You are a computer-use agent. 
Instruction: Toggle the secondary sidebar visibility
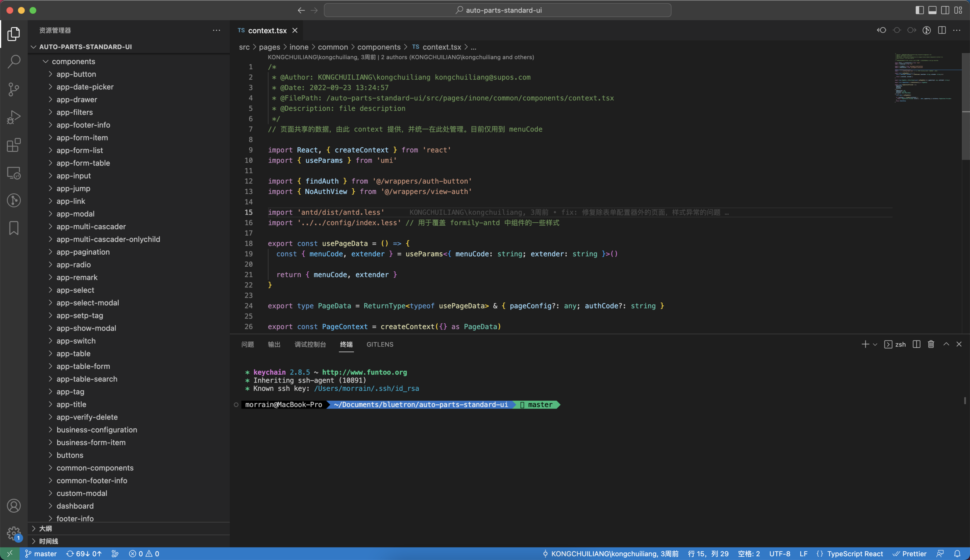click(945, 10)
